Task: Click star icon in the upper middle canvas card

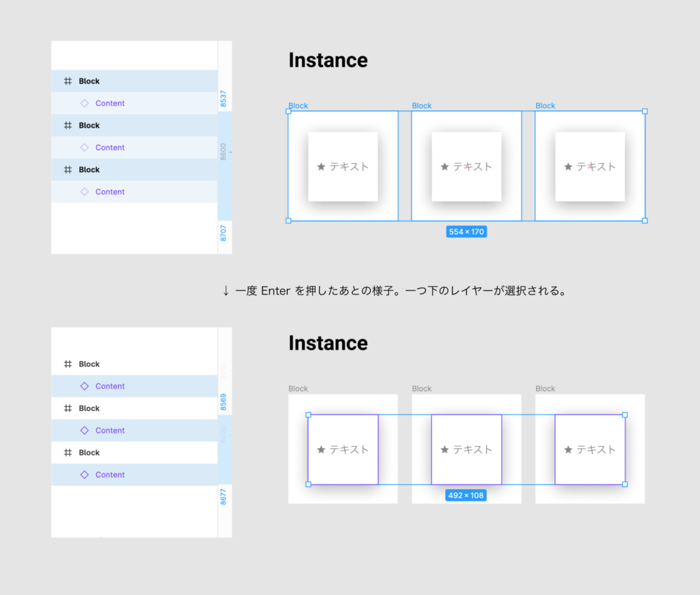Action: point(444,167)
